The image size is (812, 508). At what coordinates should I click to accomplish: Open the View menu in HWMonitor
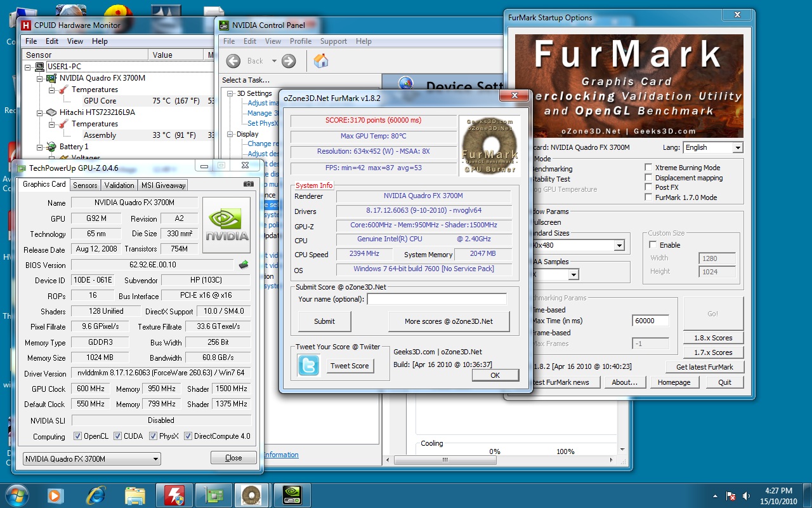click(75, 41)
